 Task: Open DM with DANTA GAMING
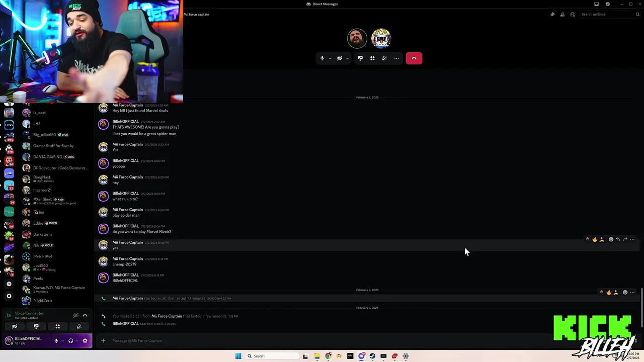pyautogui.click(x=55, y=157)
